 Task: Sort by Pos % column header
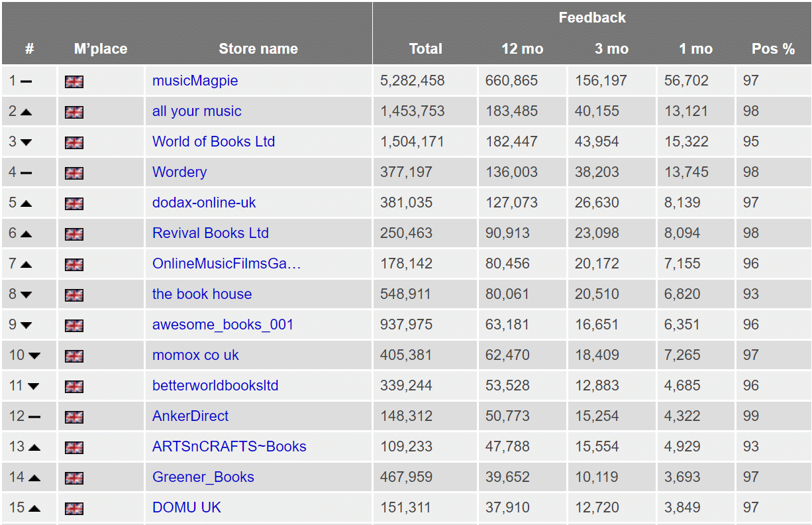(773, 49)
